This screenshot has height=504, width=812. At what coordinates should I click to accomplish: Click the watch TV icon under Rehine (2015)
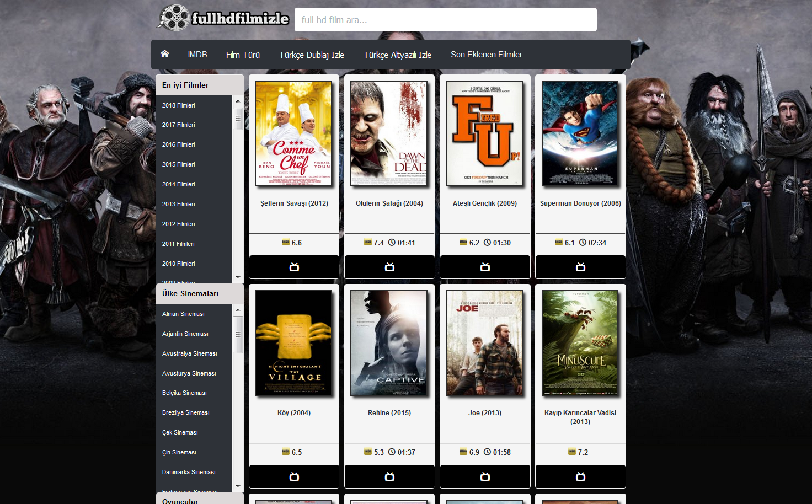pyautogui.click(x=389, y=476)
